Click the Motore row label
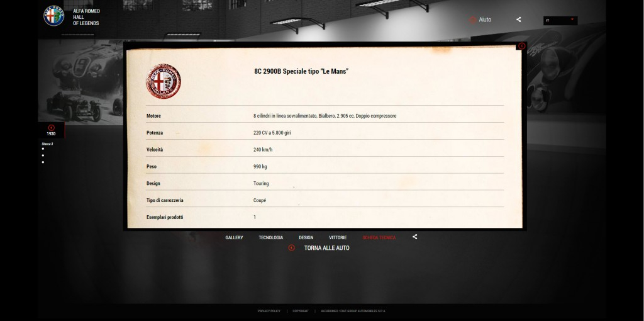The height and width of the screenshot is (321, 644). [153, 116]
